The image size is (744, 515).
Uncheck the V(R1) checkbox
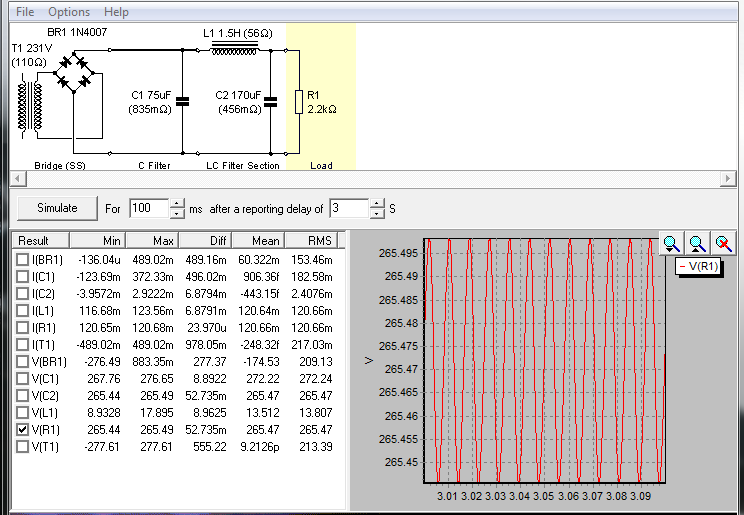[22, 430]
